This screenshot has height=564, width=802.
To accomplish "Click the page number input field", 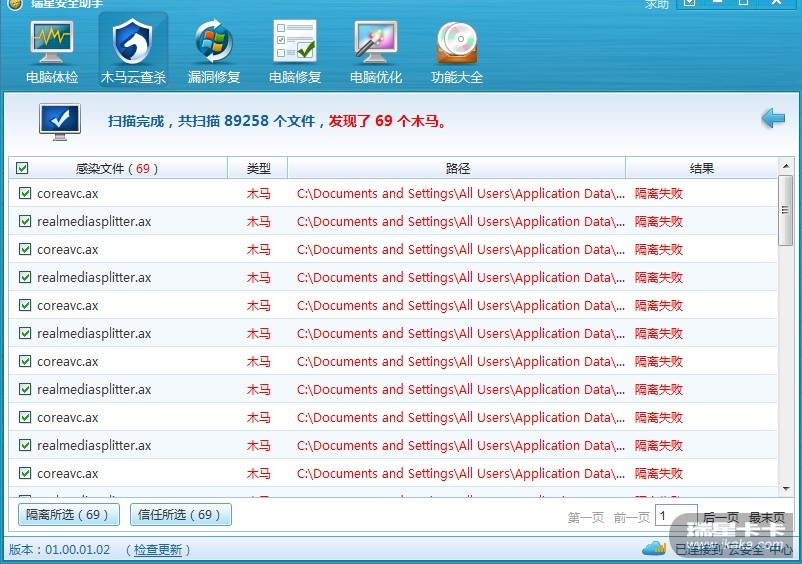I will pyautogui.click(x=676, y=516).
